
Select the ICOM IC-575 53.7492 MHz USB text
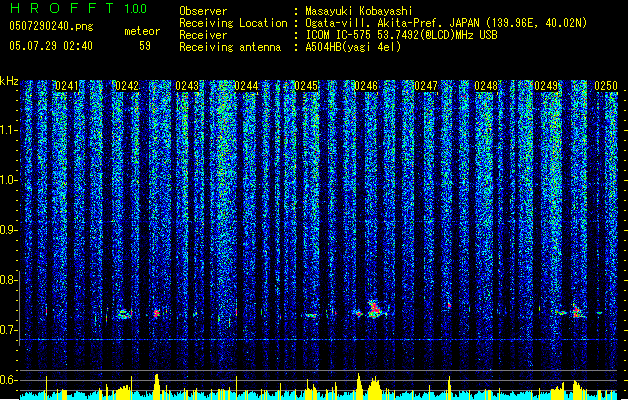coord(401,35)
